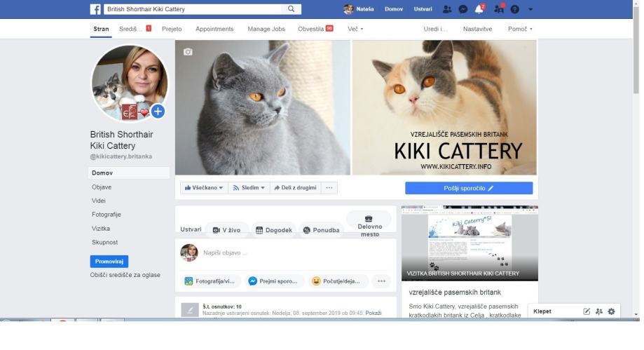
Task: Open the Appointments tab
Action: coord(214,29)
